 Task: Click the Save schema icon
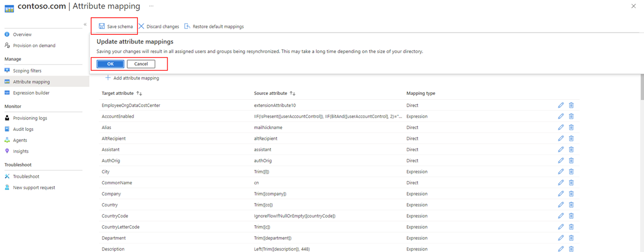click(102, 26)
